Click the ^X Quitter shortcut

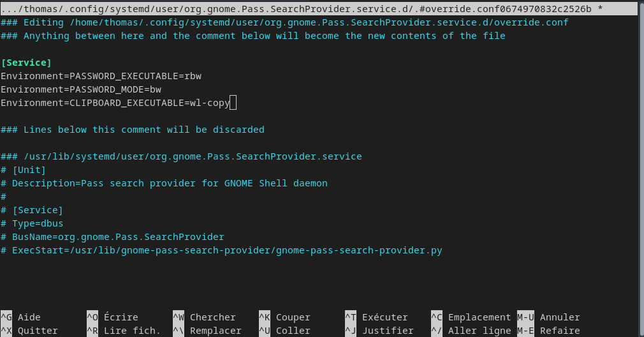coord(29,331)
